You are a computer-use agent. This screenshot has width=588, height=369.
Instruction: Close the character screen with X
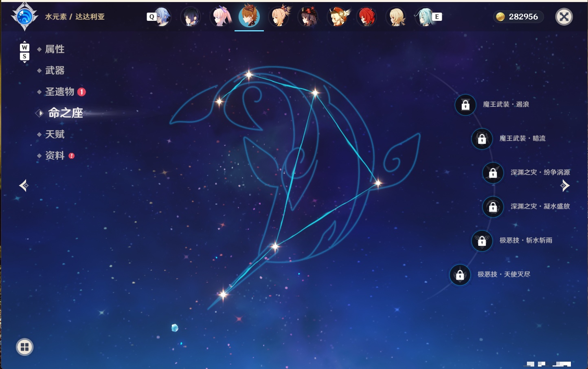[x=564, y=17]
